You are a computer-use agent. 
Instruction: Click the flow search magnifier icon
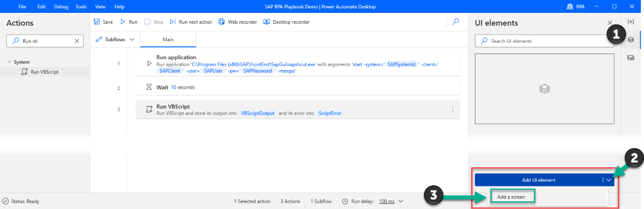(455, 22)
